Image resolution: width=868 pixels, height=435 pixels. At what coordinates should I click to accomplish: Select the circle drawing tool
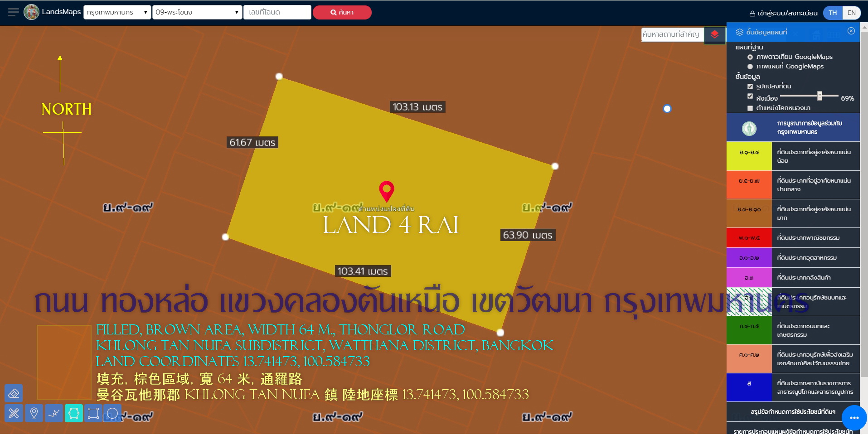tap(112, 413)
